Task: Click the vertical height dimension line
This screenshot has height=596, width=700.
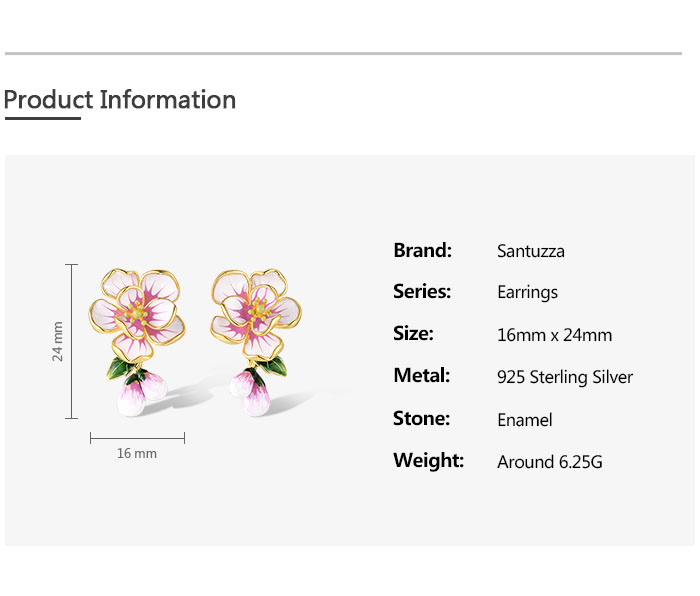Action: [x=72, y=341]
